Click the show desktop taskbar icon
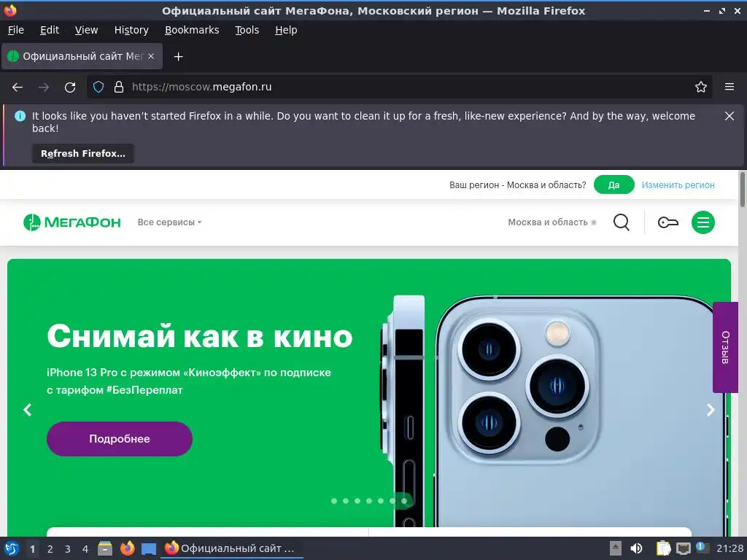The image size is (747, 560). [x=149, y=549]
